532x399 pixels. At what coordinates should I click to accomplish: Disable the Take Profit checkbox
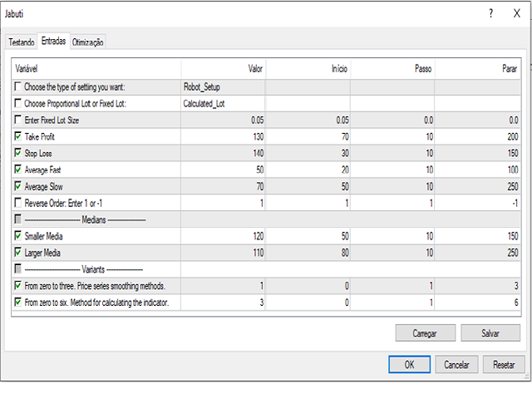(19, 136)
